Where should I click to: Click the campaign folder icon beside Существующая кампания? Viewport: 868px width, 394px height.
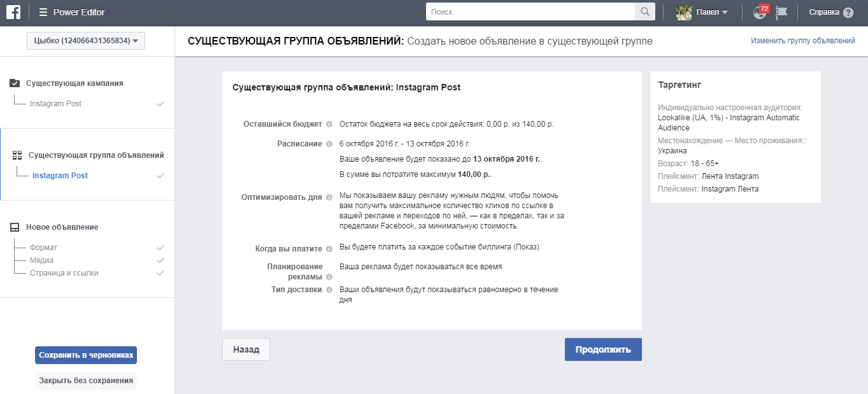pos(15,83)
